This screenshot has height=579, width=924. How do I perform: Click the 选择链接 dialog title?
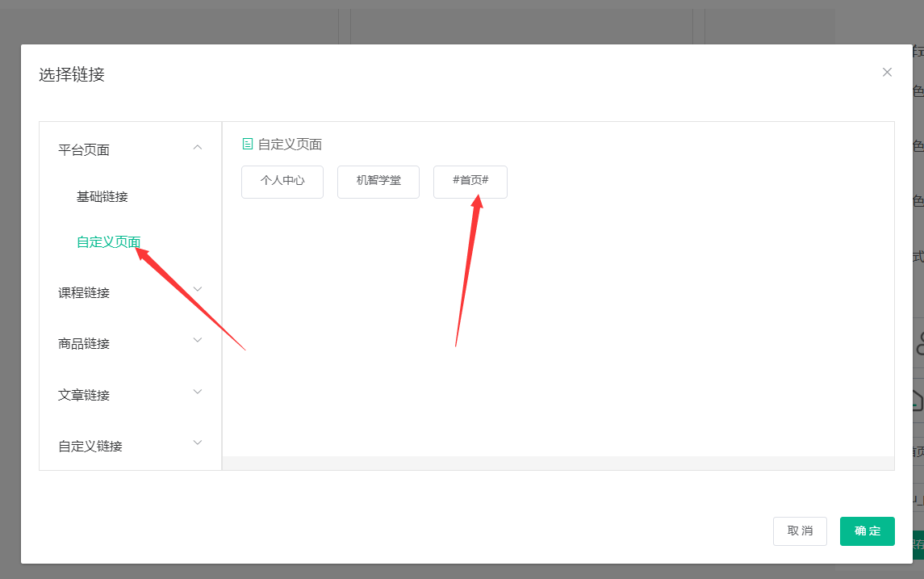72,75
